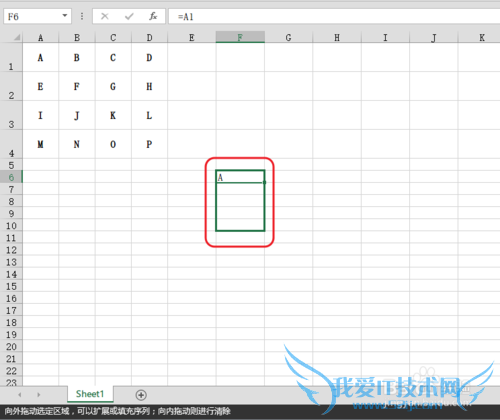Click cell A3 containing letter I
Viewport: 500px width, 420px height.
(x=41, y=115)
